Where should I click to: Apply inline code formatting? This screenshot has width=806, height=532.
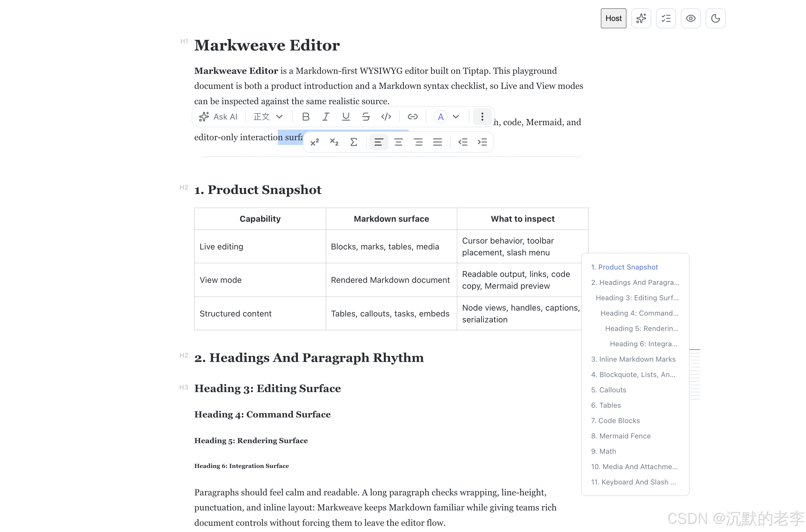click(386, 117)
